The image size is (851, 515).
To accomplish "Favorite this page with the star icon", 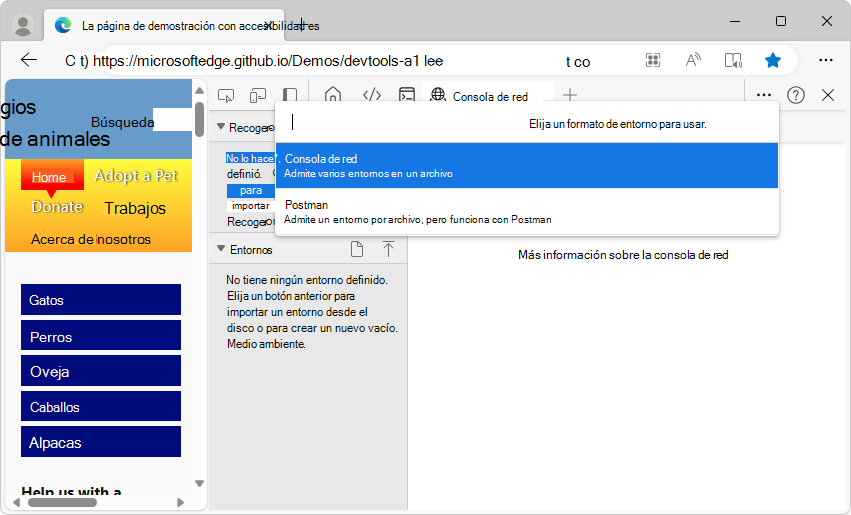I will click(x=772, y=60).
